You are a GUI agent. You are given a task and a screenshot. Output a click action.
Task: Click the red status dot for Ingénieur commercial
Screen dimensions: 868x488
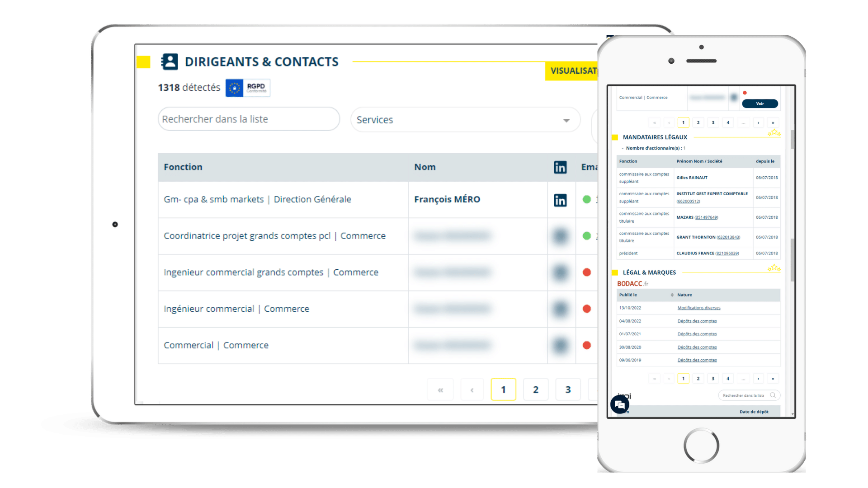click(x=587, y=308)
